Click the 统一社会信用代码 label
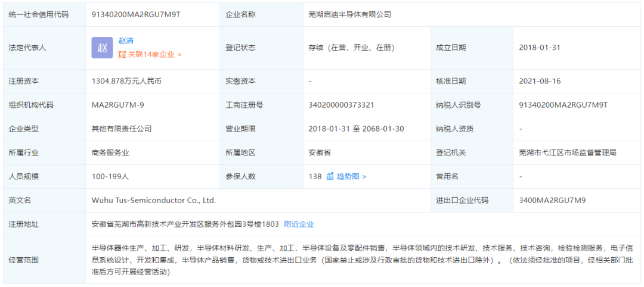644x287 pixels. point(39,15)
